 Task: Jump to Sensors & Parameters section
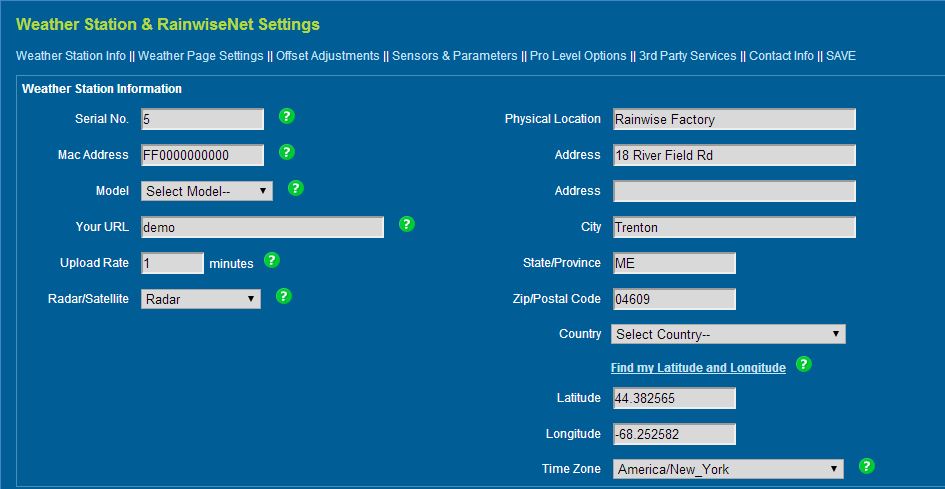[454, 55]
